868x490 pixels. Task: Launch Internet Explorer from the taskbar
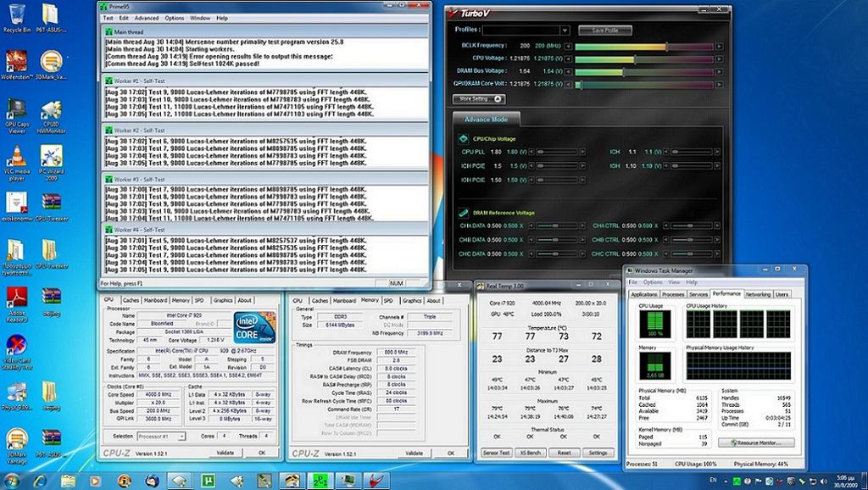40,480
